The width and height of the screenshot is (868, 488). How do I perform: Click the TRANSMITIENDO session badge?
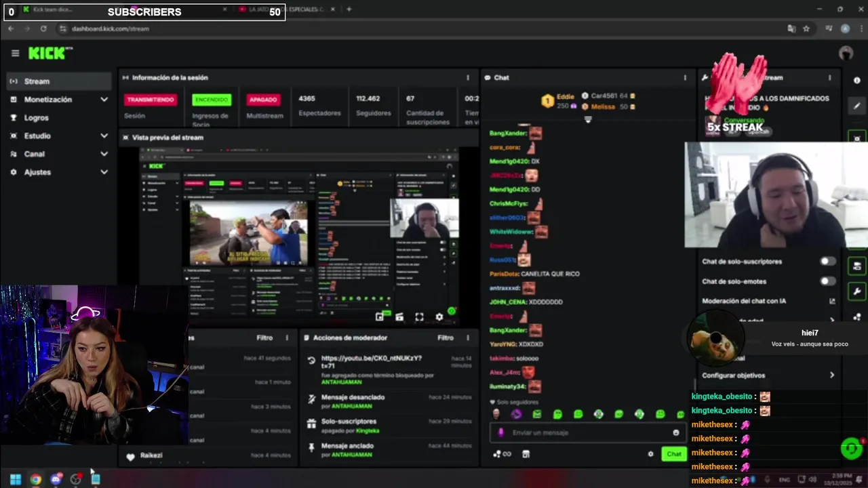[x=151, y=100]
